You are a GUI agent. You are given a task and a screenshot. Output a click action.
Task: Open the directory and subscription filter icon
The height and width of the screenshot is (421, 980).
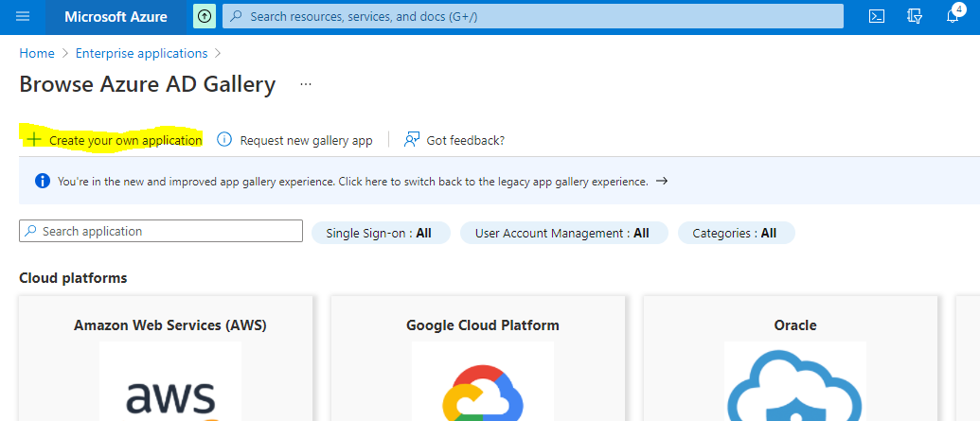915,17
